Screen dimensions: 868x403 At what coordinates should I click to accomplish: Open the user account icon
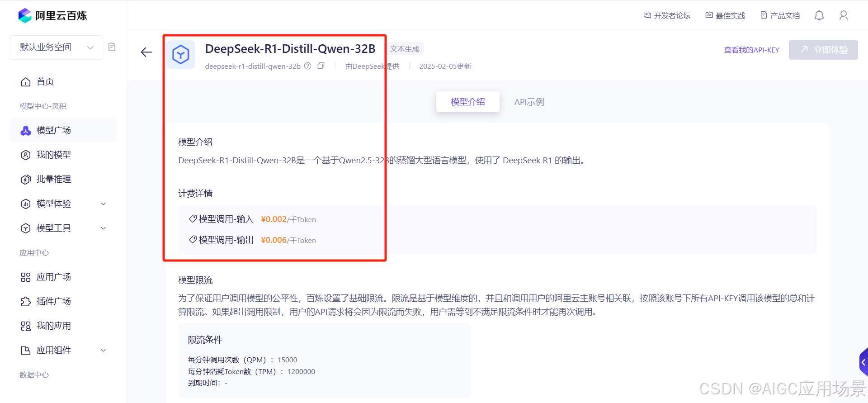coord(844,16)
